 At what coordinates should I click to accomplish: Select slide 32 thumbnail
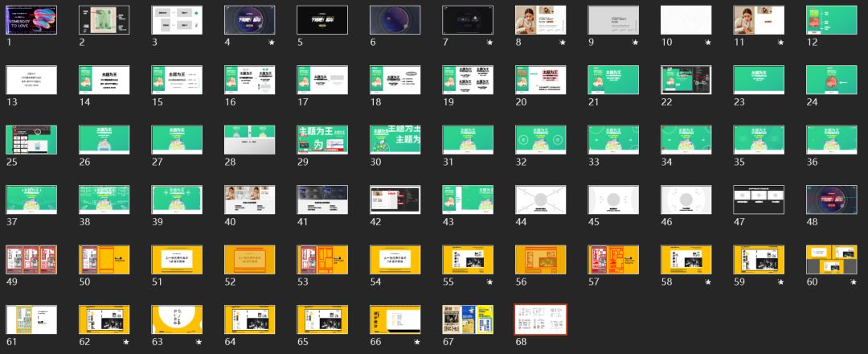[x=541, y=140]
